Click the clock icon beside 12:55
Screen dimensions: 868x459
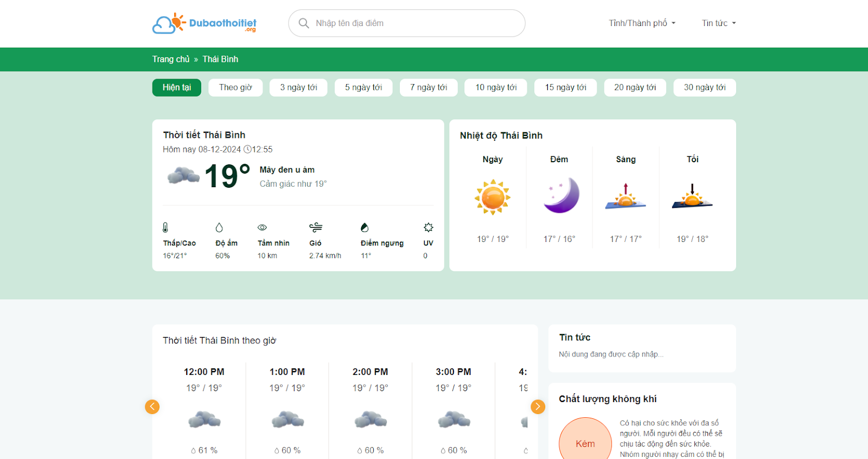pyautogui.click(x=247, y=149)
